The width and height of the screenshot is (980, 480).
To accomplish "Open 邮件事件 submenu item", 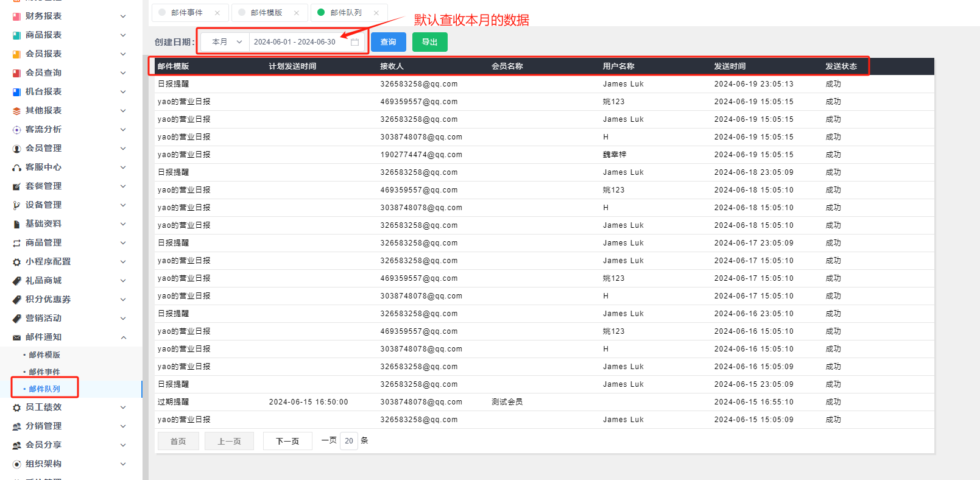I will point(44,372).
